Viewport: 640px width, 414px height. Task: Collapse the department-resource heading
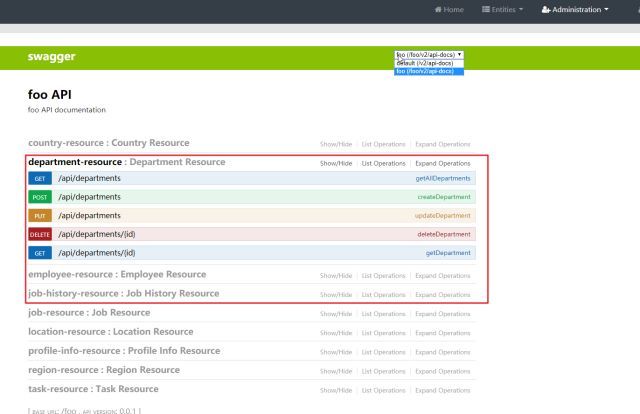point(75,162)
